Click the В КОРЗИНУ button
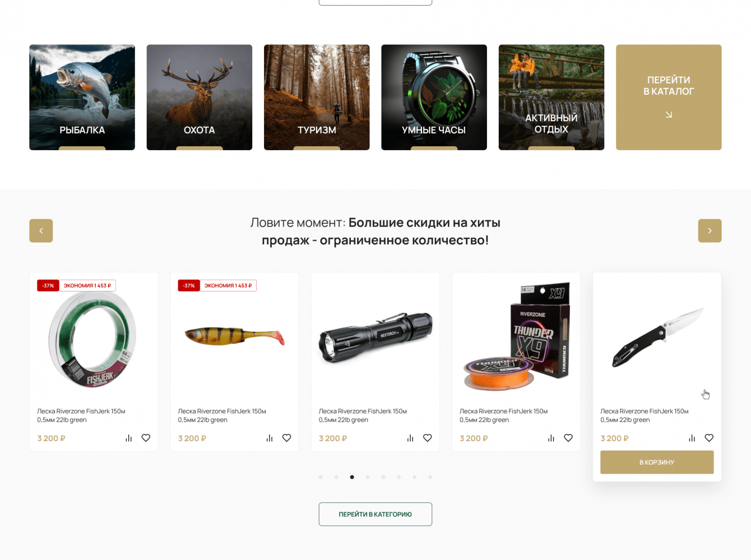This screenshot has height=560, width=751. (x=657, y=462)
